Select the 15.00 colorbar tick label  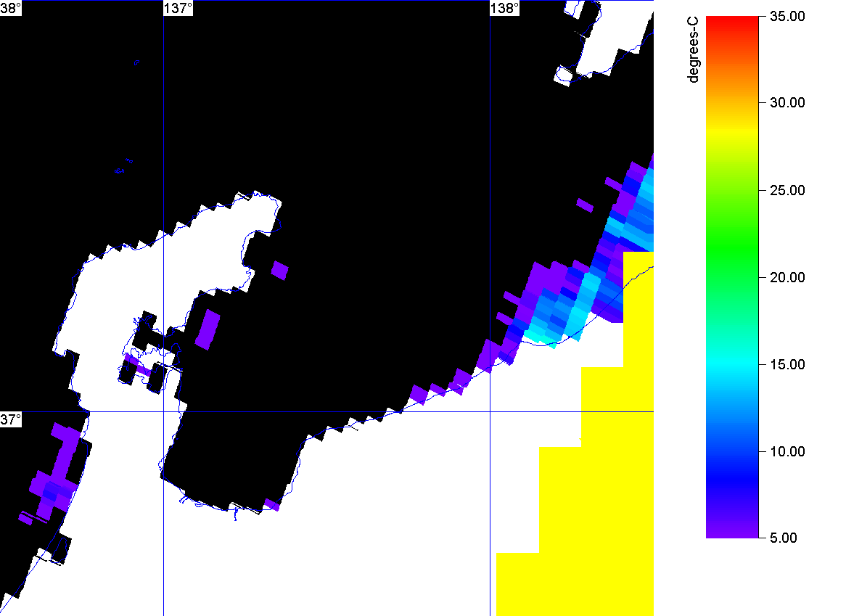(787, 365)
